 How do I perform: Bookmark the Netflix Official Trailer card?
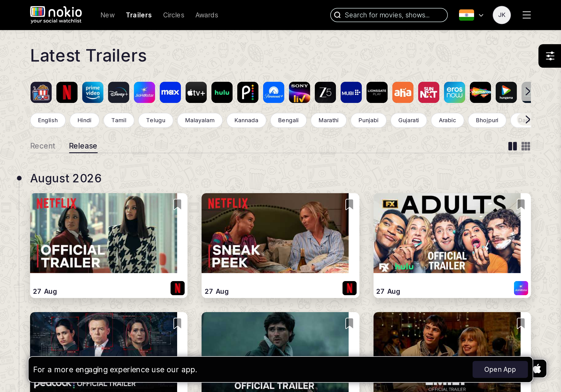click(x=177, y=204)
